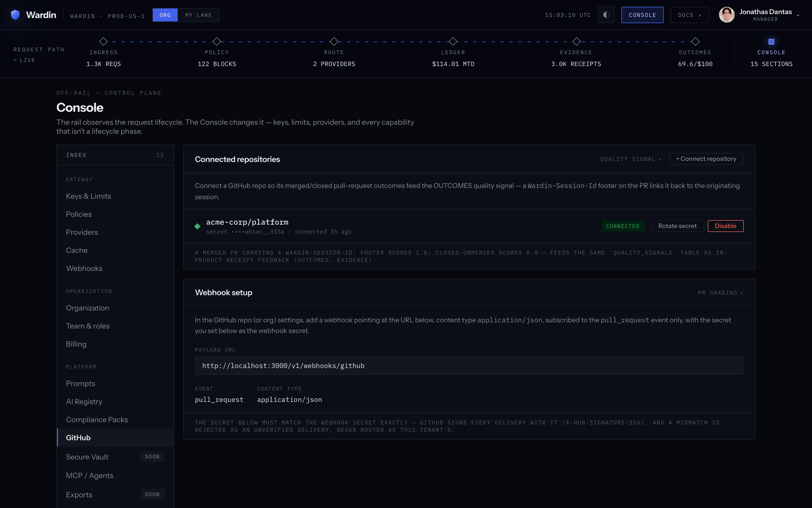Click the Wardin shield logo

15,15
